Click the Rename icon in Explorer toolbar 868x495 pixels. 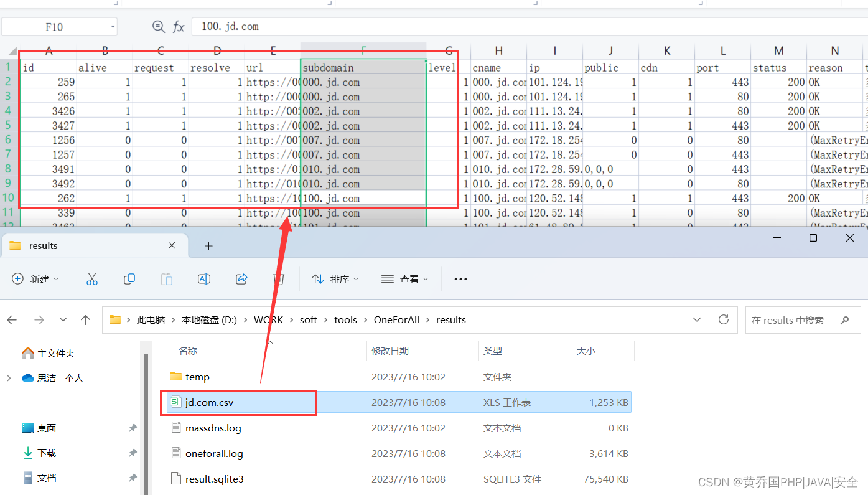204,279
